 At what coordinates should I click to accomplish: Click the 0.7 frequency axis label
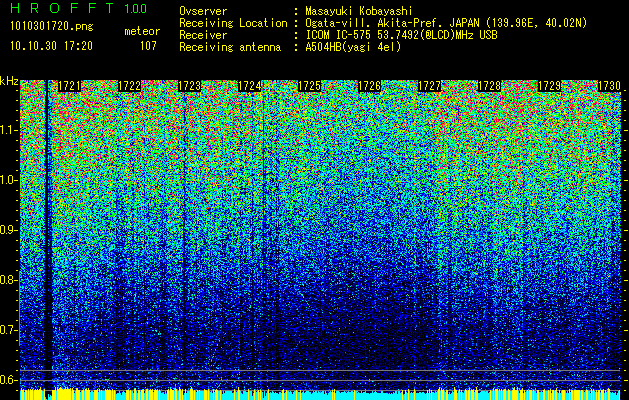8,330
